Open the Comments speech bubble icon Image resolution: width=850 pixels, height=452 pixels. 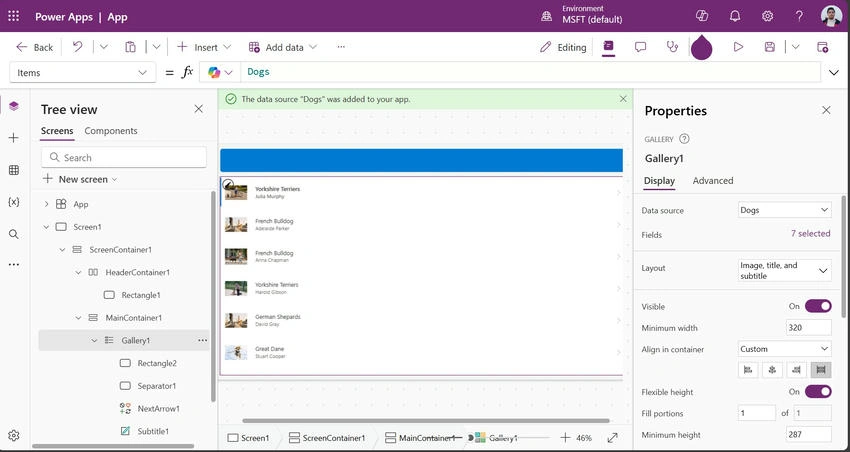(x=640, y=47)
